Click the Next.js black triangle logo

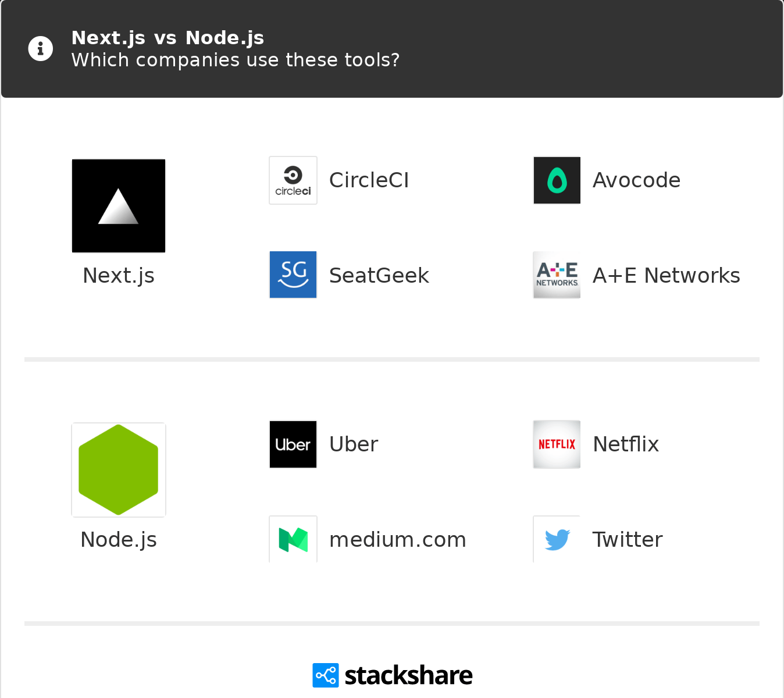tap(119, 206)
